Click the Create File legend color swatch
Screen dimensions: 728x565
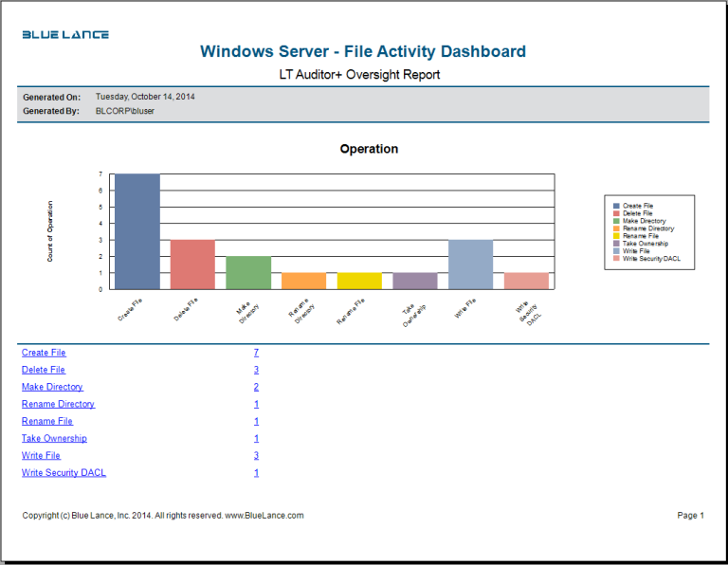coord(616,206)
